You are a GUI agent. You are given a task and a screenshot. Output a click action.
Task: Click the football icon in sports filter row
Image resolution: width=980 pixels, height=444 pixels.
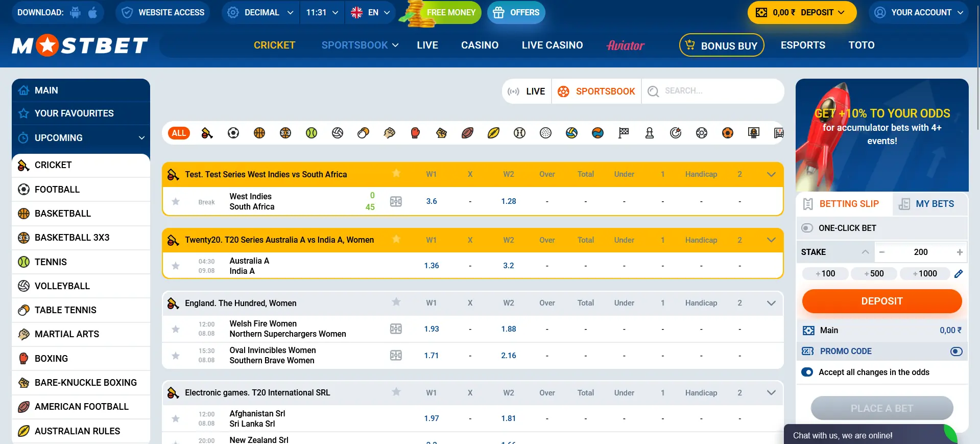pyautogui.click(x=233, y=133)
